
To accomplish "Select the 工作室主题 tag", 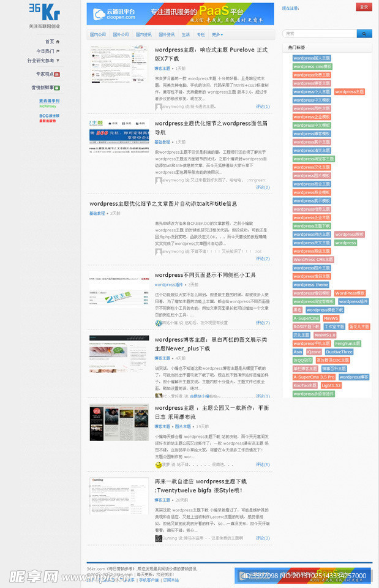I will pyautogui.click(x=334, y=326).
